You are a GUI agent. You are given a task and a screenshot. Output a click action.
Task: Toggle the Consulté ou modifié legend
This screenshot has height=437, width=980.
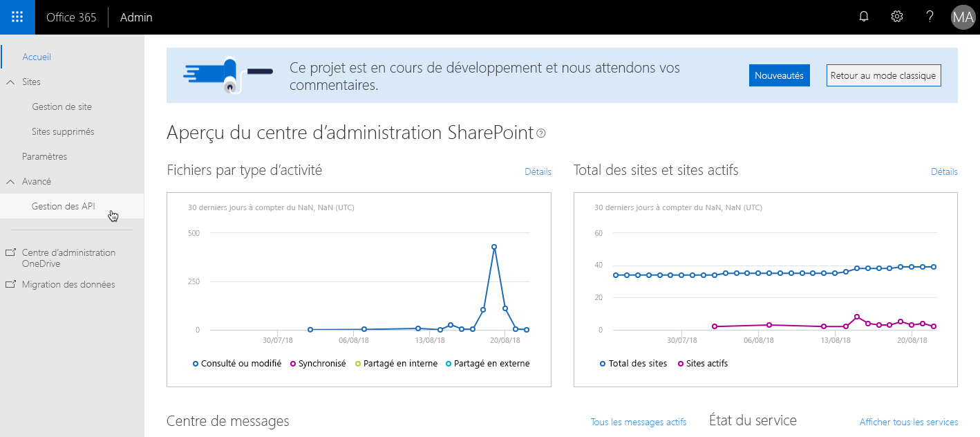pyautogui.click(x=238, y=363)
